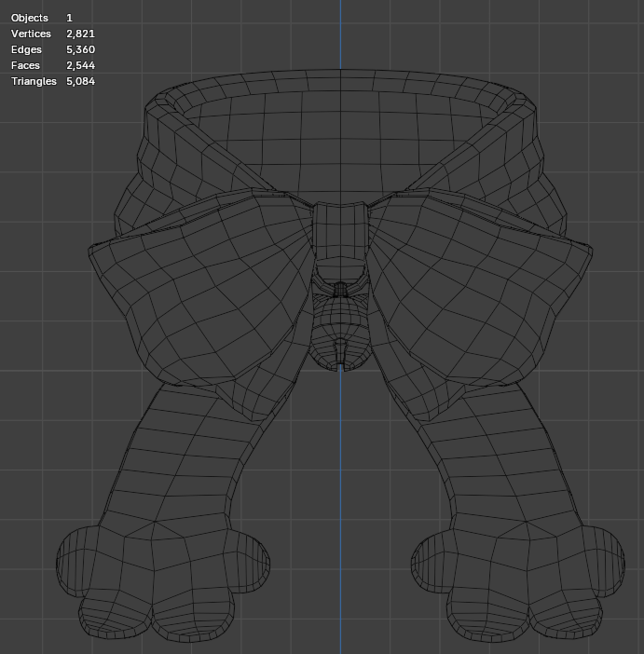Click the blue vertical axis line at the top
644x654 pixels.
point(340,34)
